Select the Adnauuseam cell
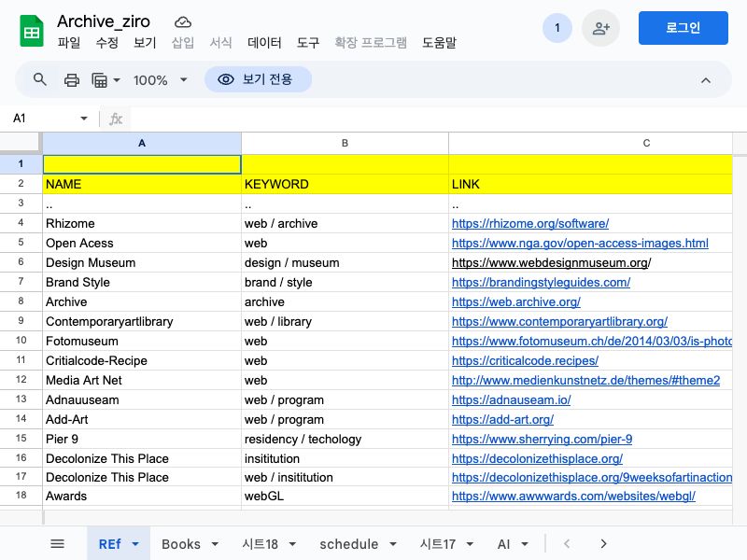This screenshot has width=747, height=560. 142,399
